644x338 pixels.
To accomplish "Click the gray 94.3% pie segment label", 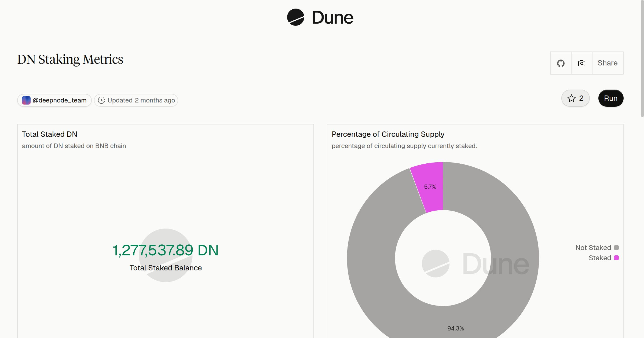I will point(456,328).
